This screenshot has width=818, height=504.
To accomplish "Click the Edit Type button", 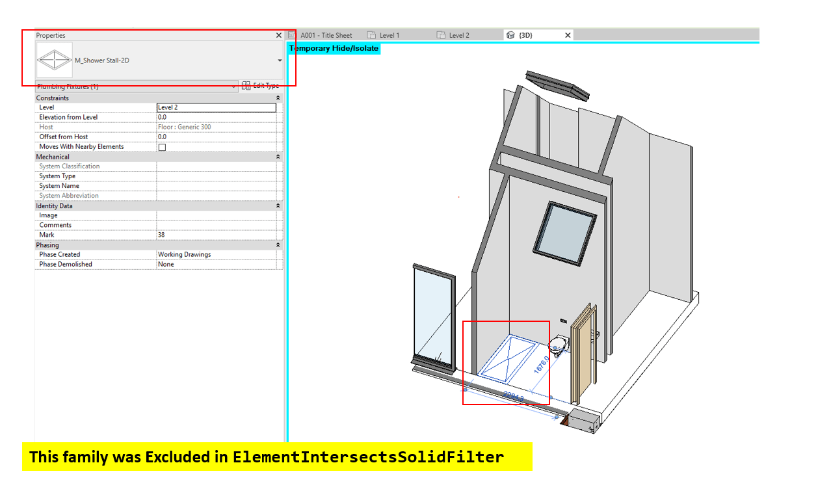I will tap(260, 86).
